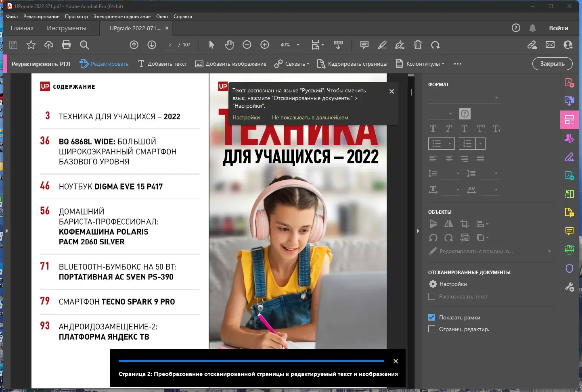582x392 pixels.
Task: Switch to the Tools tab
Action: (66, 28)
